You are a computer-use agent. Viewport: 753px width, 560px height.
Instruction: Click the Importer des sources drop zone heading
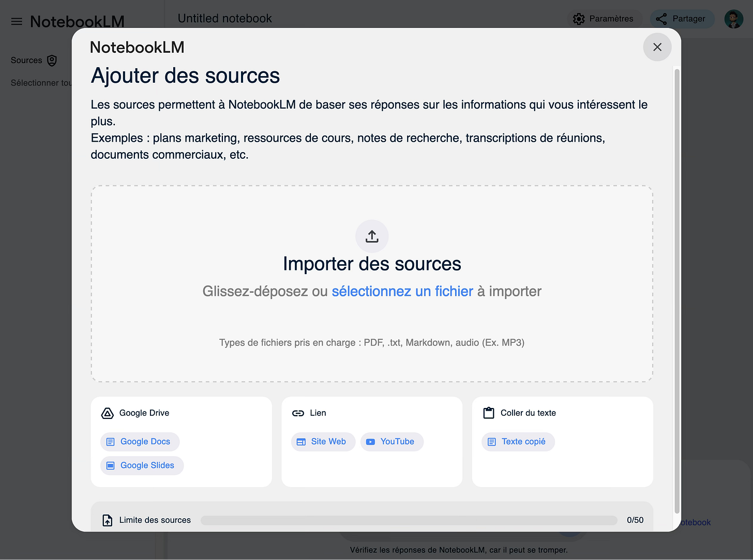coord(372,264)
